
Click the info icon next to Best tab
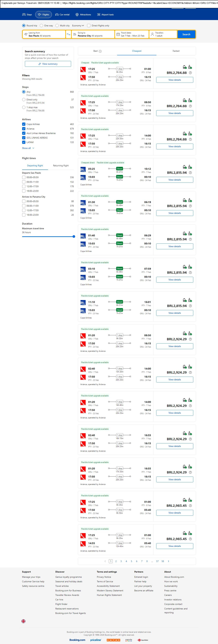(100, 51)
